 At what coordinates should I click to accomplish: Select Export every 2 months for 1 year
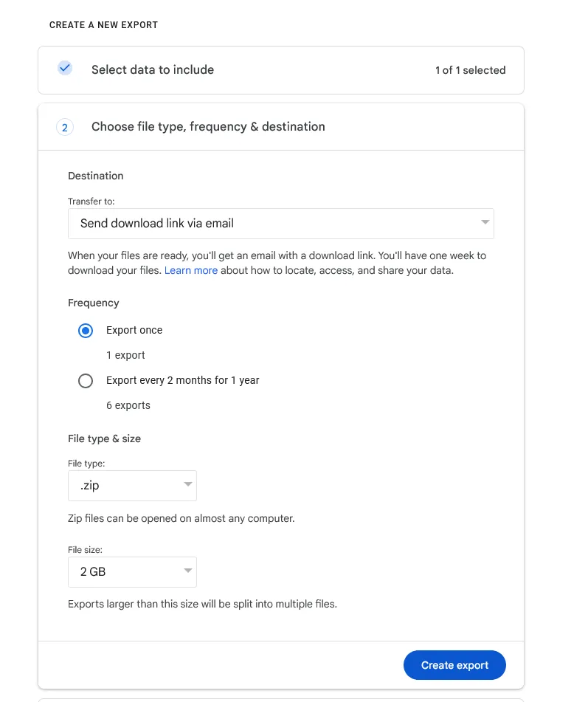[x=86, y=380]
